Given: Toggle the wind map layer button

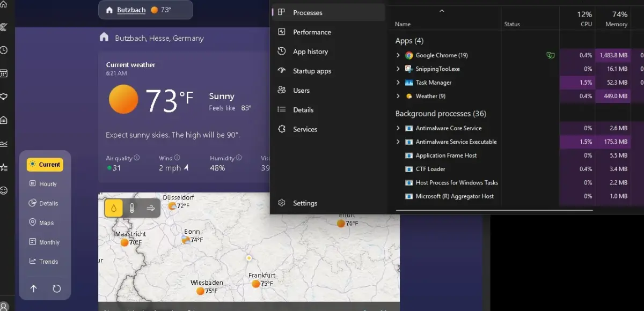Looking at the screenshot, I should (x=150, y=208).
